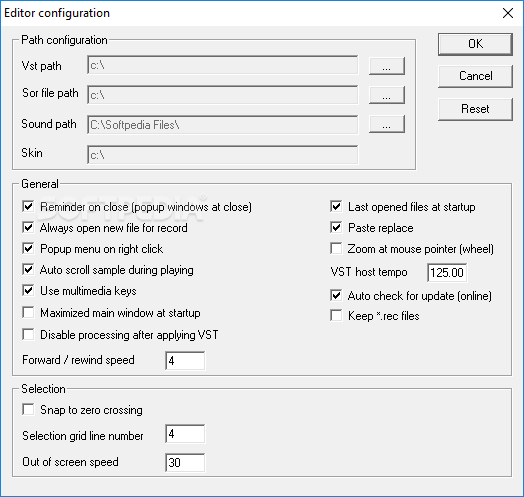The image size is (524, 497).
Task: Browse for the Sound path folder
Action: click(387, 124)
